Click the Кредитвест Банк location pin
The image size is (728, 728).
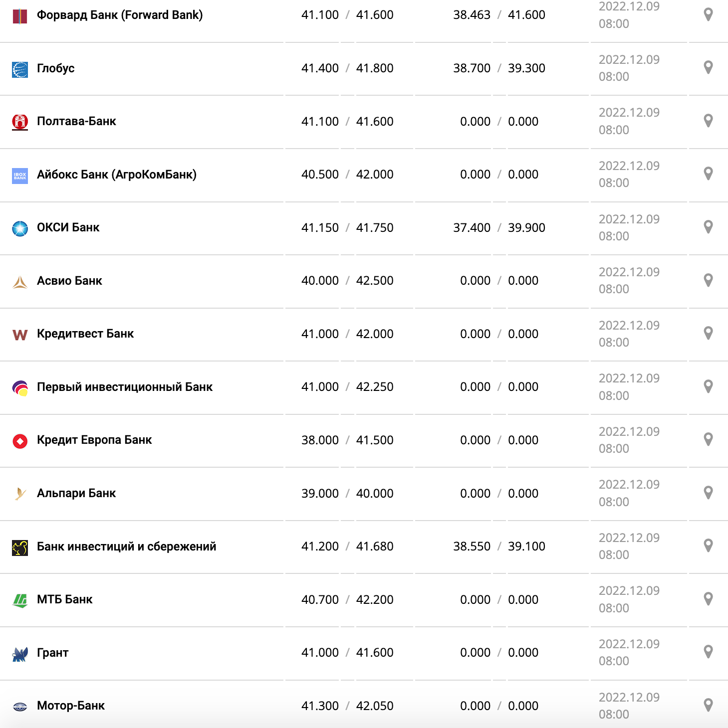pos(708,333)
